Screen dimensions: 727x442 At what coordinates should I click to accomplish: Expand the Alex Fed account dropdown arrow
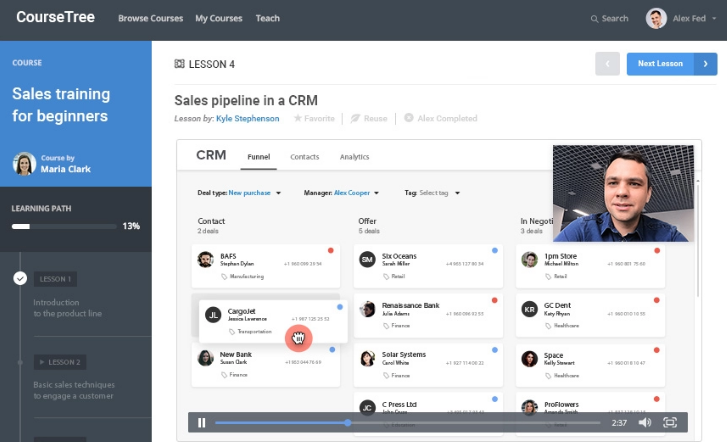[x=714, y=19]
